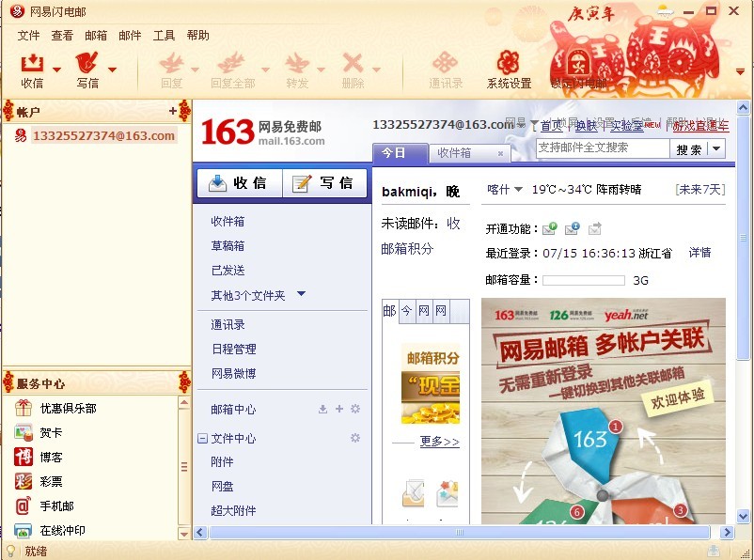The height and width of the screenshot is (560, 754).
Task: Click the weather icon in title bar
Action: pos(666,11)
